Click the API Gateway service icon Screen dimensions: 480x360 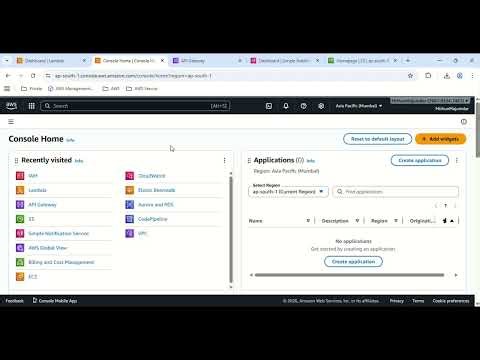[x=20, y=204]
